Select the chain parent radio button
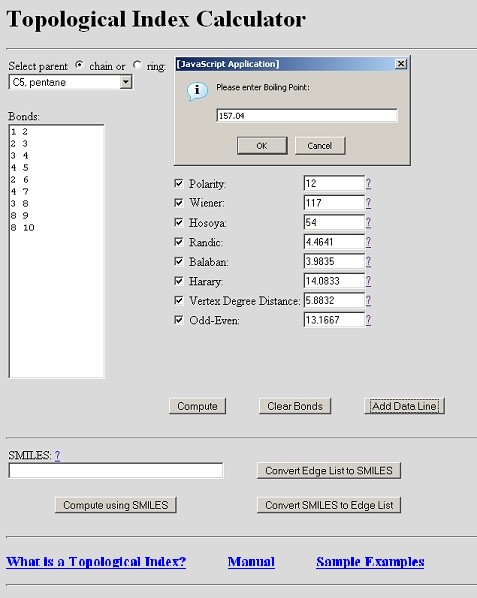 click(x=79, y=65)
